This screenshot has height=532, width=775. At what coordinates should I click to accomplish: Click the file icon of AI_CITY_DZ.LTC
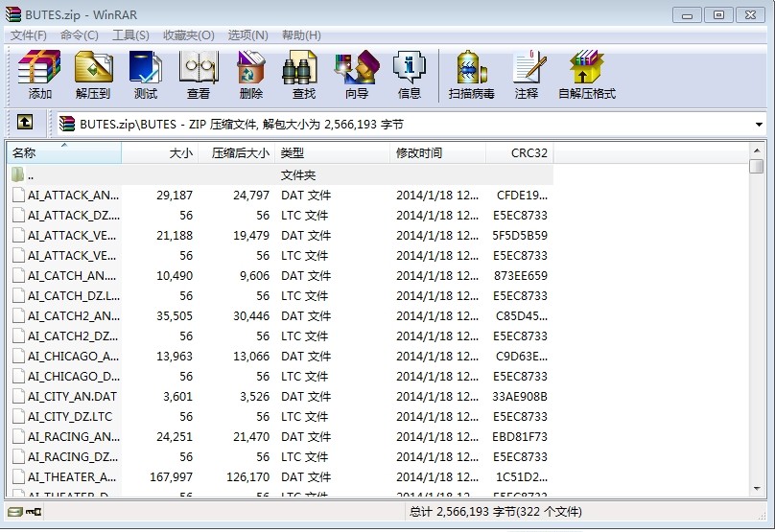[19, 417]
